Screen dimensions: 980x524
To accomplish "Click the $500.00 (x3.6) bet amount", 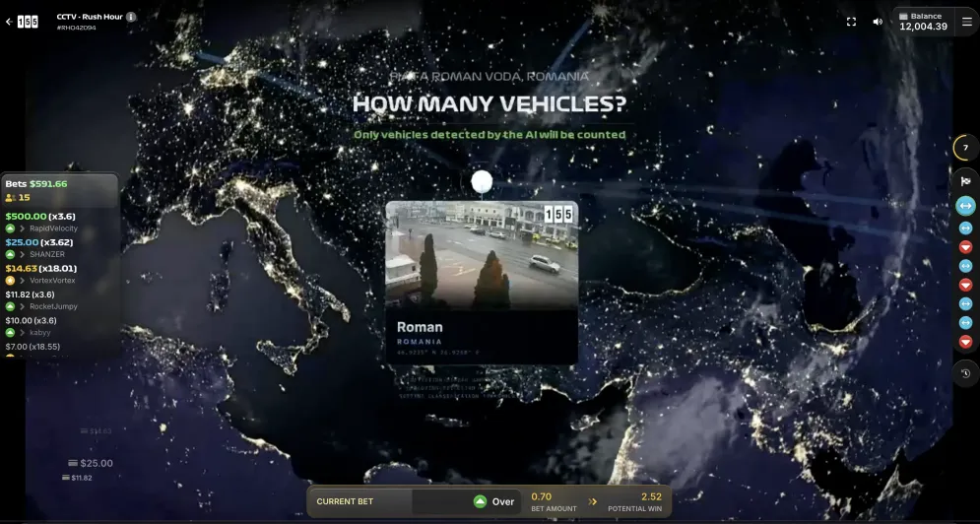I will (40, 217).
